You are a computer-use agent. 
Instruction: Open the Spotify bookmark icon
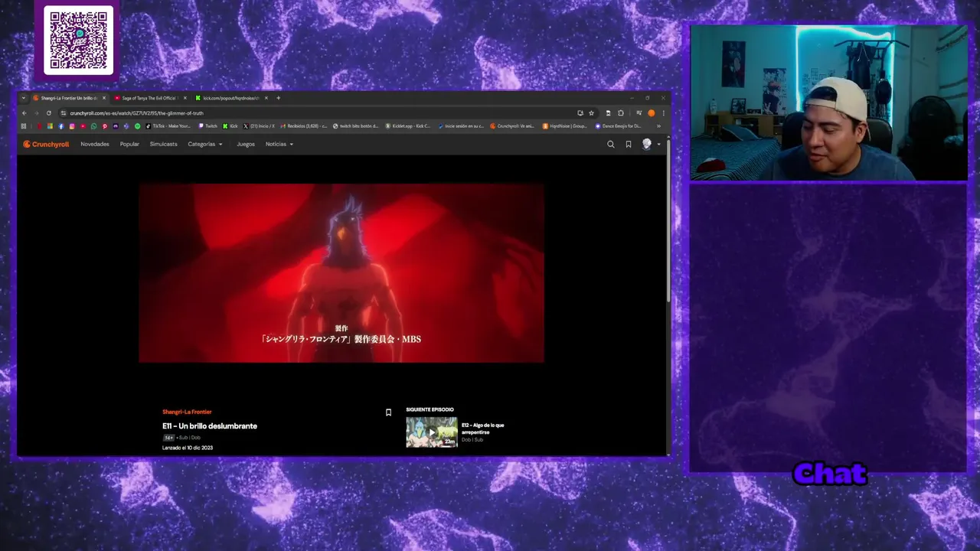coord(137,126)
